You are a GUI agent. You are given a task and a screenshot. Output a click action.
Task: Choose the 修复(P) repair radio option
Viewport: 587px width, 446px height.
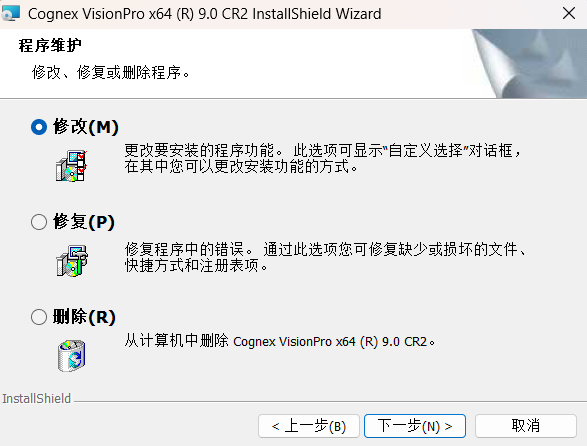click(x=39, y=222)
